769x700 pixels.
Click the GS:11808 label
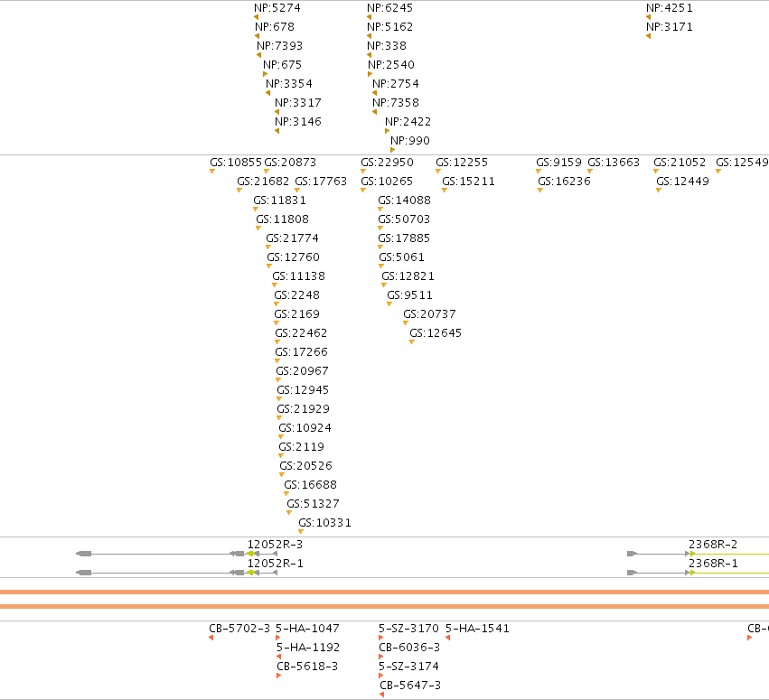282,219
